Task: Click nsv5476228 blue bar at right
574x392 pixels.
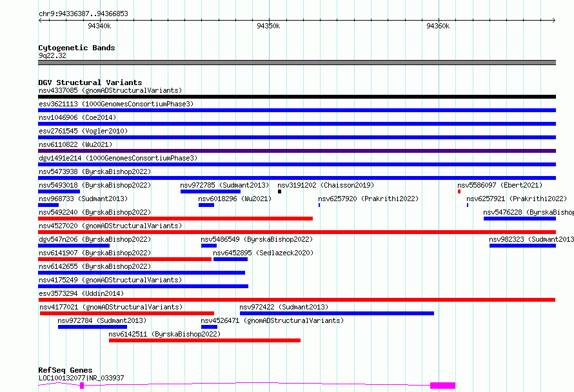Action: (519, 219)
